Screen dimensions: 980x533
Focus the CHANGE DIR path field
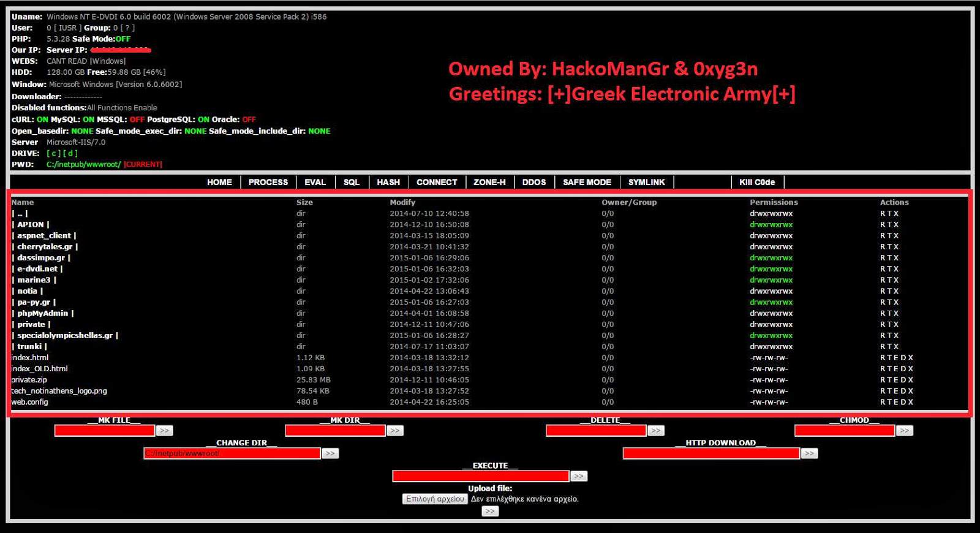(x=232, y=453)
